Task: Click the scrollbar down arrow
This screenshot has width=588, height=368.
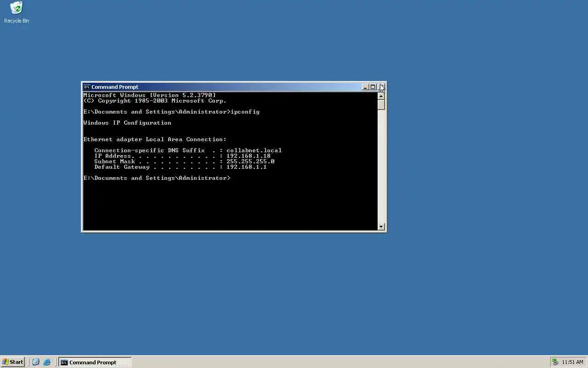Action: [x=381, y=226]
